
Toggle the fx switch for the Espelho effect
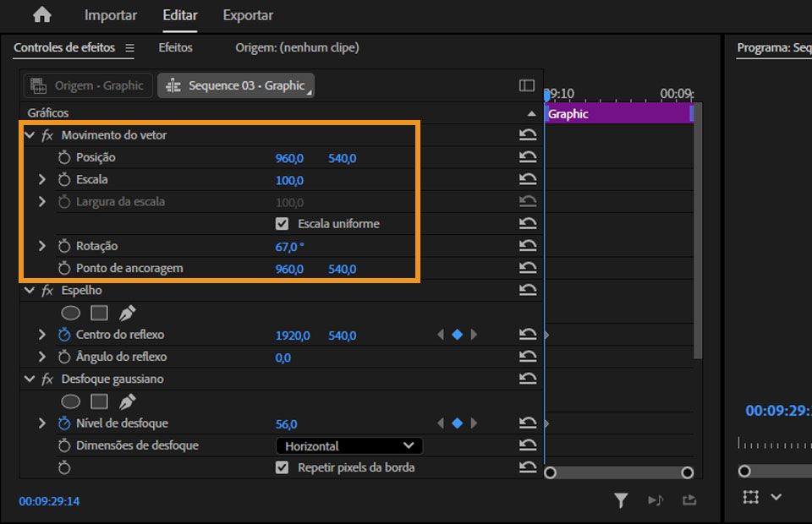(x=47, y=289)
